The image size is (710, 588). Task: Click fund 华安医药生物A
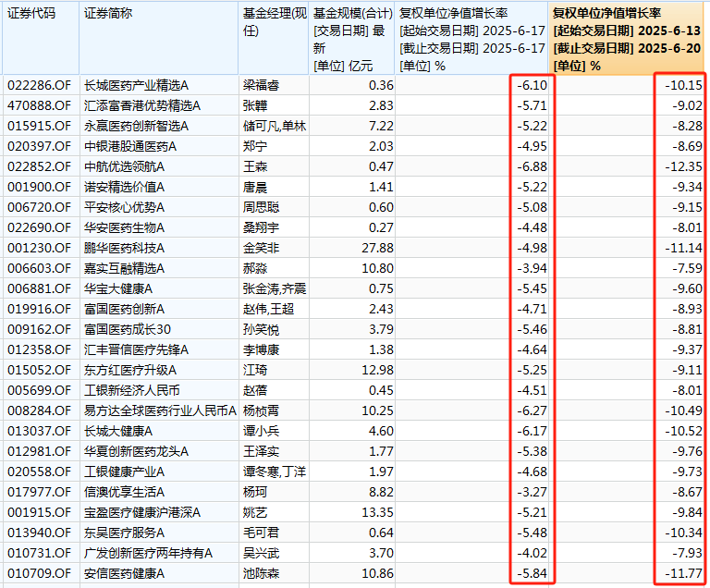tap(124, 227)
